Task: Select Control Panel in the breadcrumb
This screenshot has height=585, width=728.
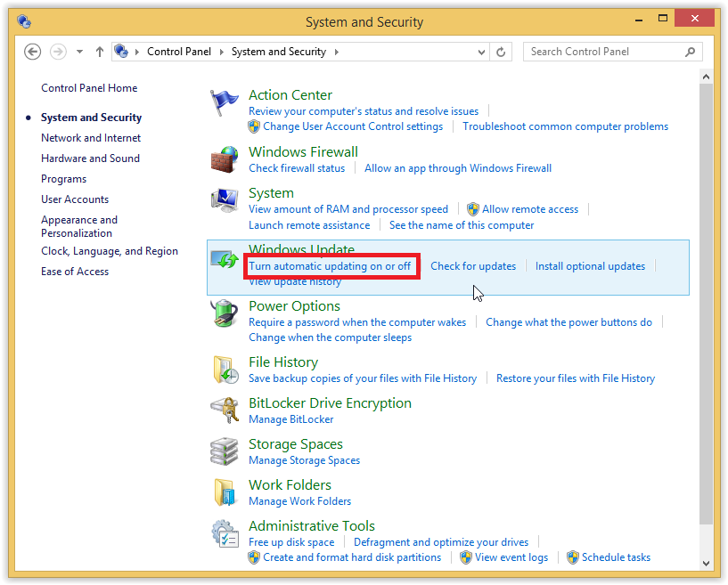Action: (x=179, y=52)
